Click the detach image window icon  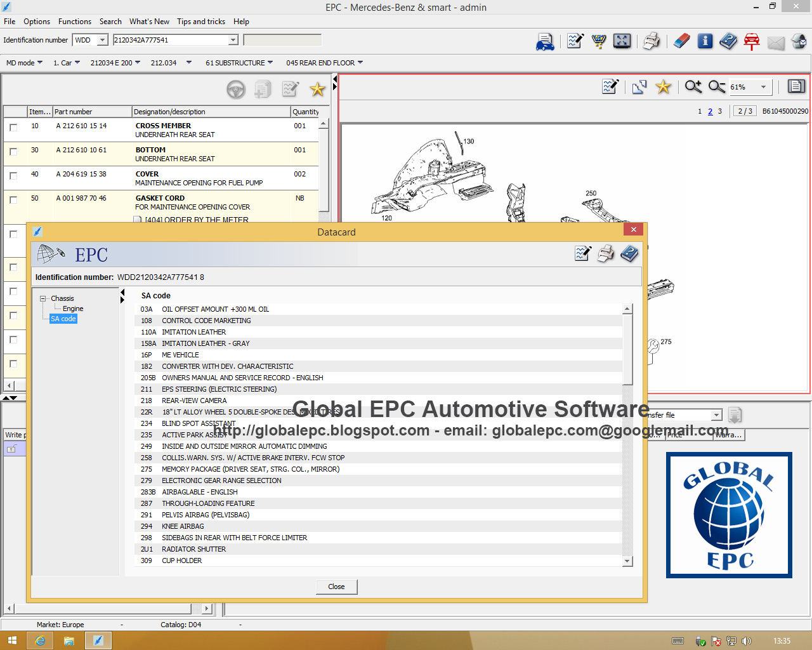[x=639, y=87]
